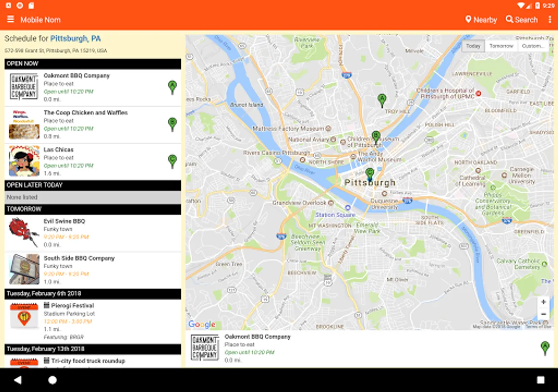Viewport: 558px width, 392px height.
Task: Tap the Android recent apps square button
Action: point(541,380)
